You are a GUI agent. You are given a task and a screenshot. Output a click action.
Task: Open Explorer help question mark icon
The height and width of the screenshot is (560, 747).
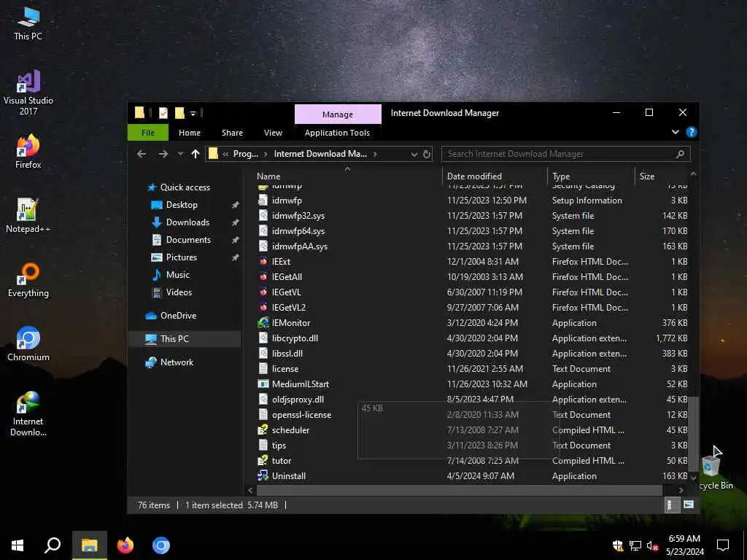[691, 133]
